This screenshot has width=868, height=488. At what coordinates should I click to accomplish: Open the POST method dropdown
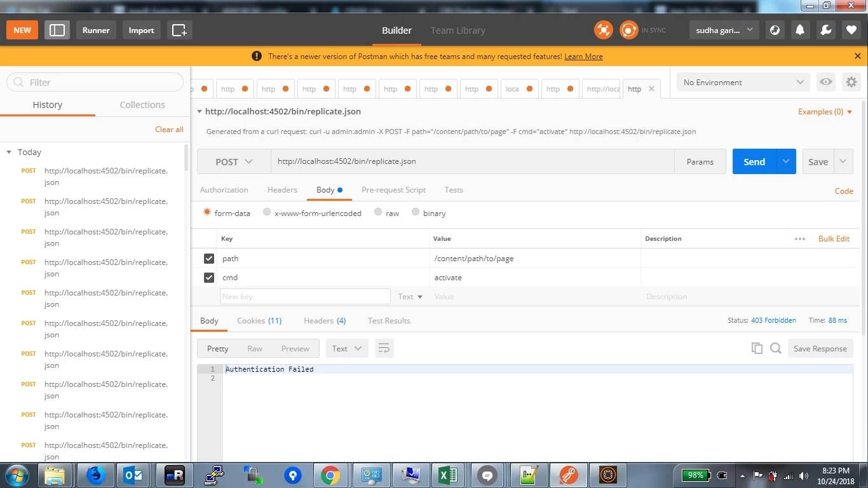pos(234,161)
